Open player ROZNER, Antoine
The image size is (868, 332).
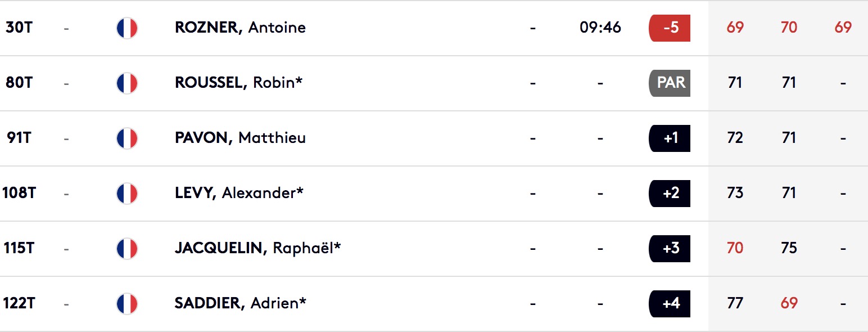tap(240, 28)
